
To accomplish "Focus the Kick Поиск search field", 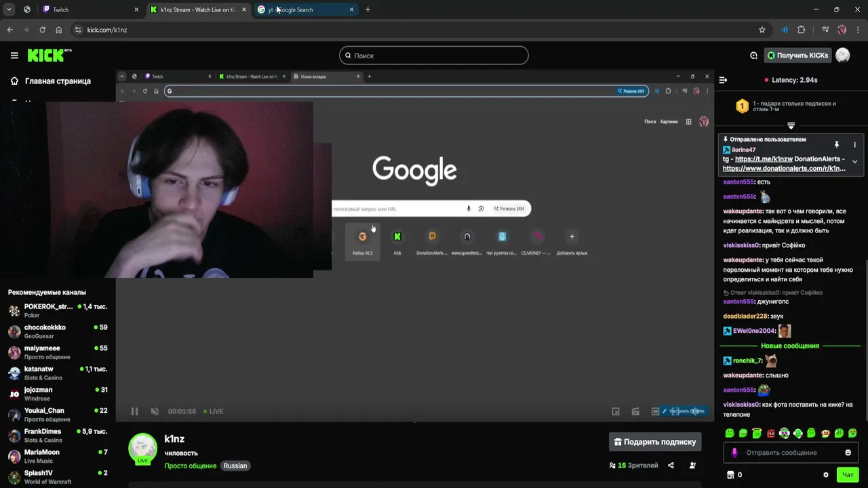I will (434, 56).
